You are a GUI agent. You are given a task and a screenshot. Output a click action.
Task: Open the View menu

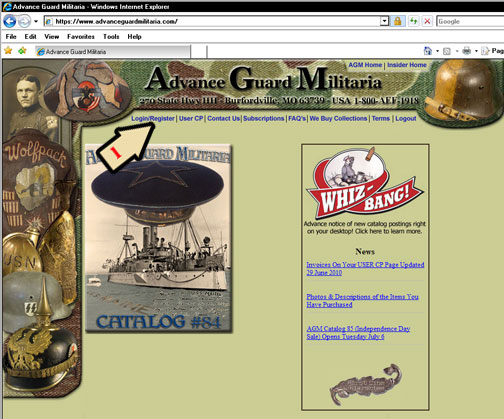(x=52, y=37)
